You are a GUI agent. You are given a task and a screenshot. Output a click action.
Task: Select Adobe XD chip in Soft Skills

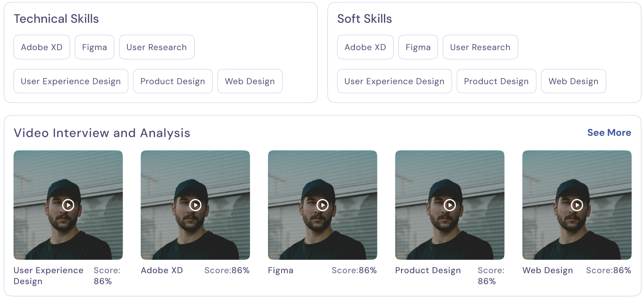pos(365,47)
